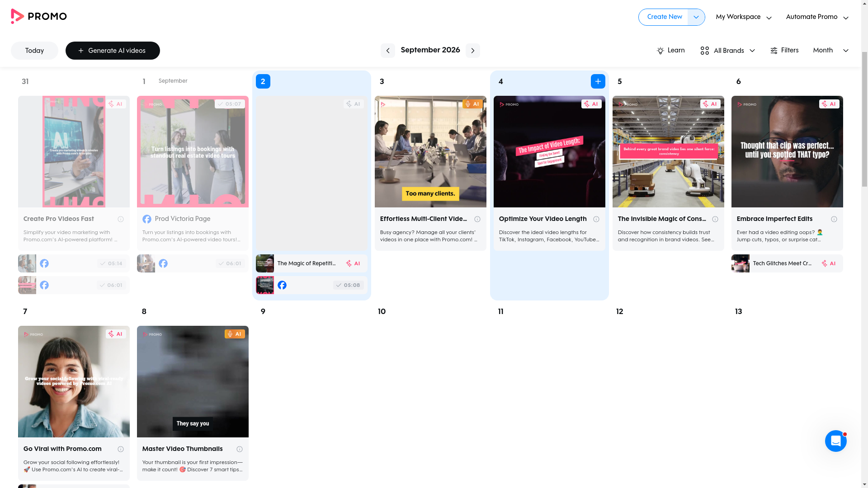Click Prod Victoria Page label
Viewport: 868px width, 488px height.
183,219
